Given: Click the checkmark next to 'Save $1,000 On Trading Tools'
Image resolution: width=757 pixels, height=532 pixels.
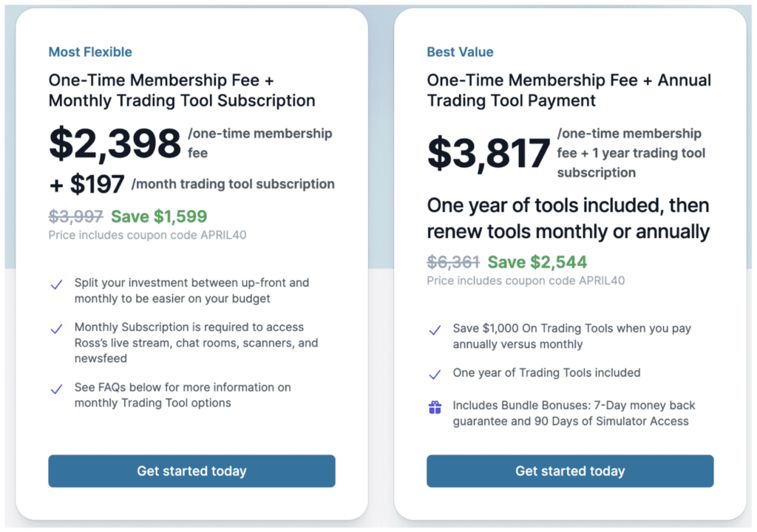Looking at the screenshot, I should pyautogui.click(x=435, y=330).
